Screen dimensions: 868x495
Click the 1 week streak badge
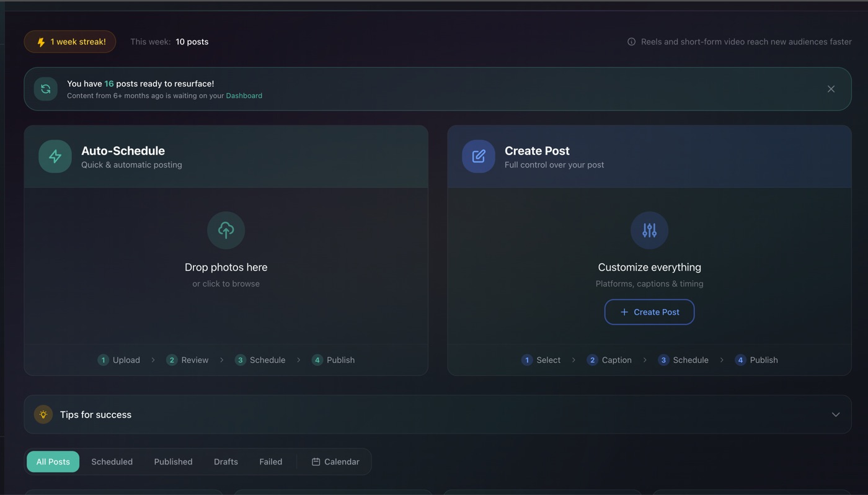click(x=69, y=42)
